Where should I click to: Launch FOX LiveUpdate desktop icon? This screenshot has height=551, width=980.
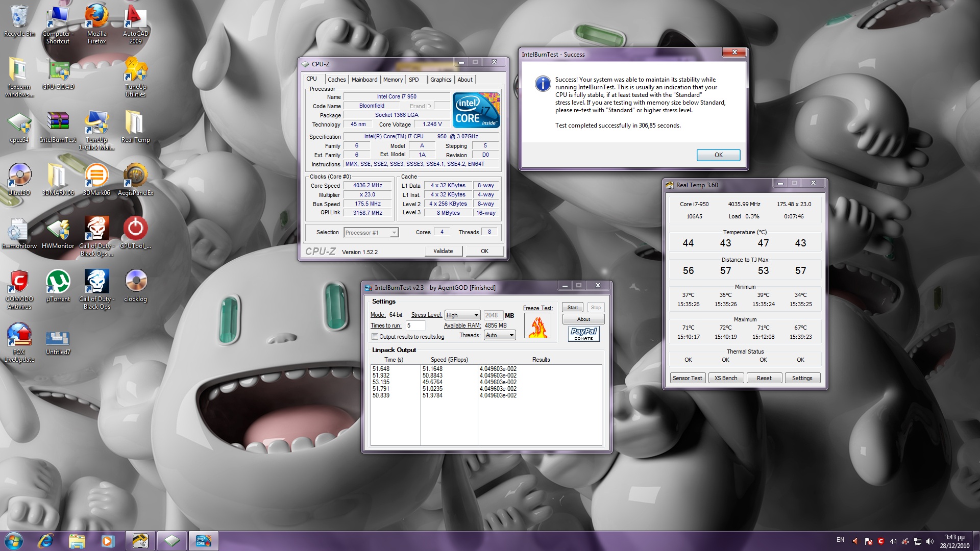pos(19,342)
